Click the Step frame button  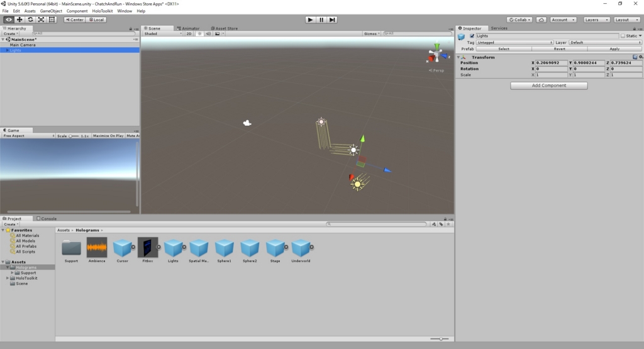tap(332, 19)
